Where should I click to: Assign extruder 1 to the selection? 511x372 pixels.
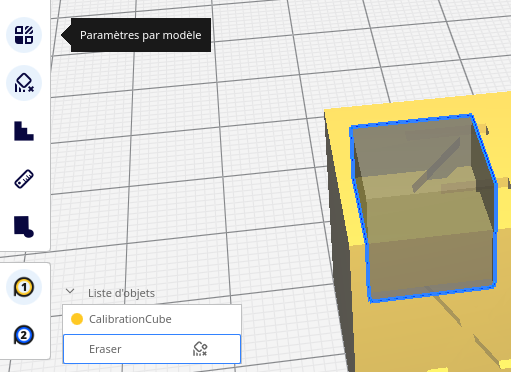pyautogui.click(x=24, y=287)
